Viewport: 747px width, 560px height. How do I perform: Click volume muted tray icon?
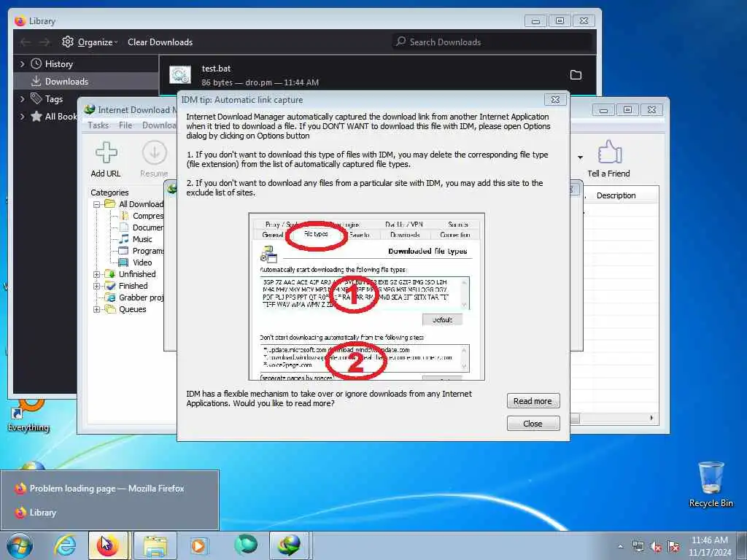point(656,547)
